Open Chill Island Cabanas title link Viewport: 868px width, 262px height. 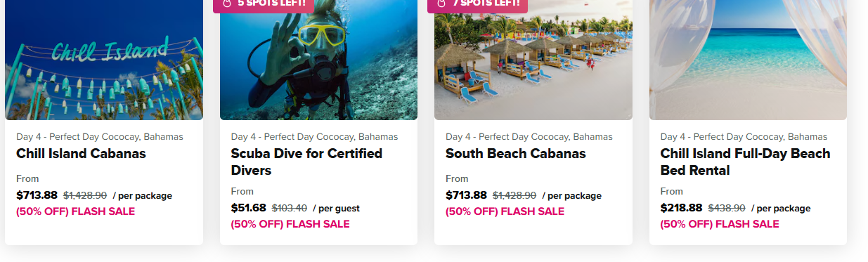(81, 153)
